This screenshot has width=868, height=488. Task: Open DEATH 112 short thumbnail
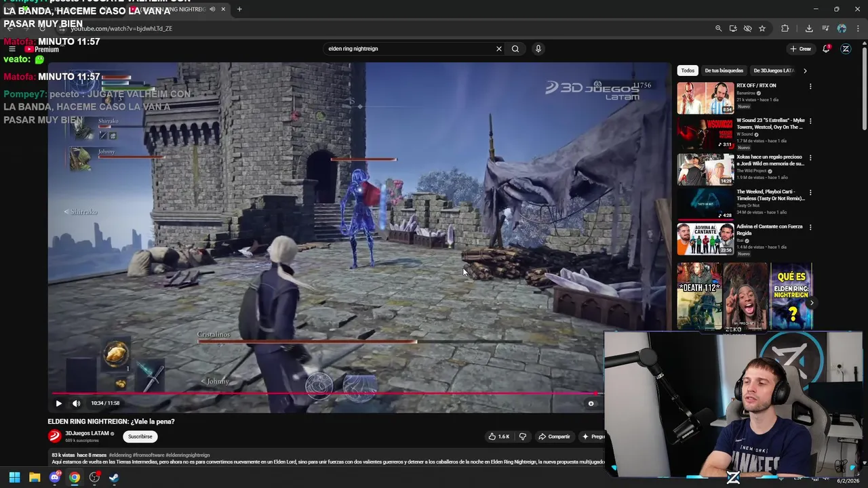pos(699,296)
